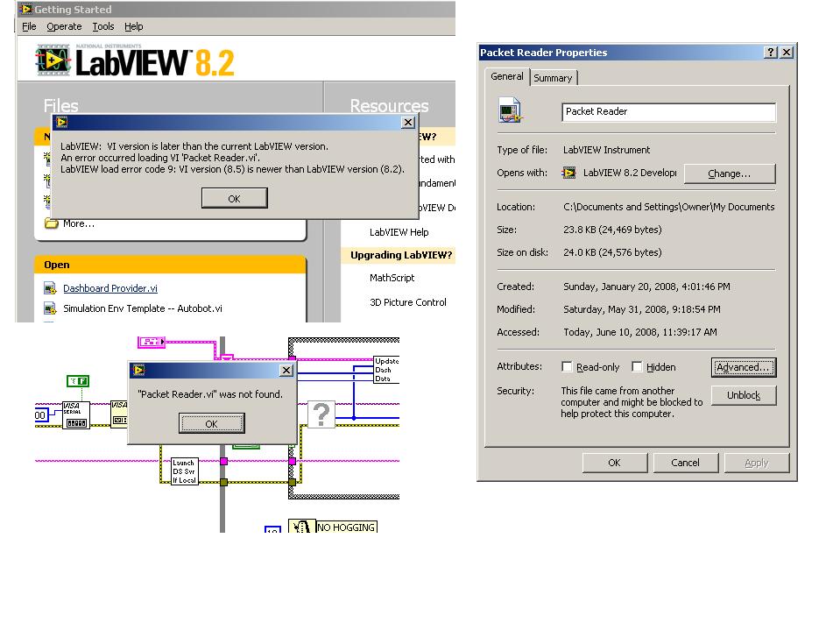Image resolution: width=840 pixels, height=630 pixels.
Task: Click the Accessed date value
Action: point(639,332)
